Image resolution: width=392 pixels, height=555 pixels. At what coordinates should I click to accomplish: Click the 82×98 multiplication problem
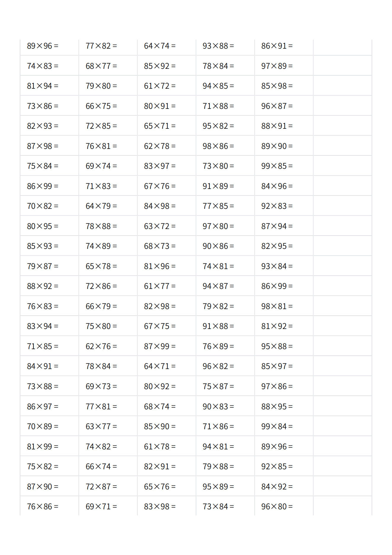click(160, 306)
